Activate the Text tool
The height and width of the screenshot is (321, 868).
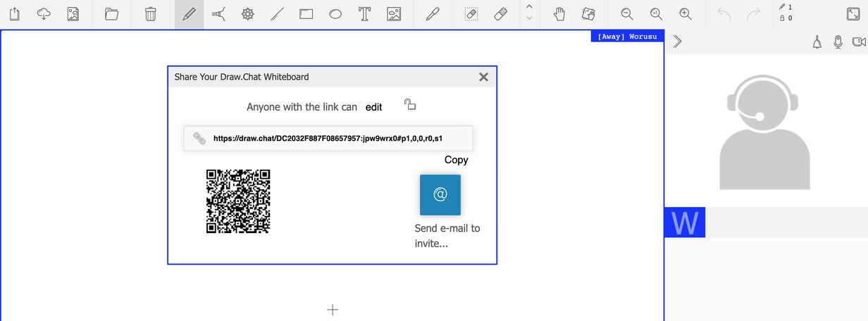[364, 14]
